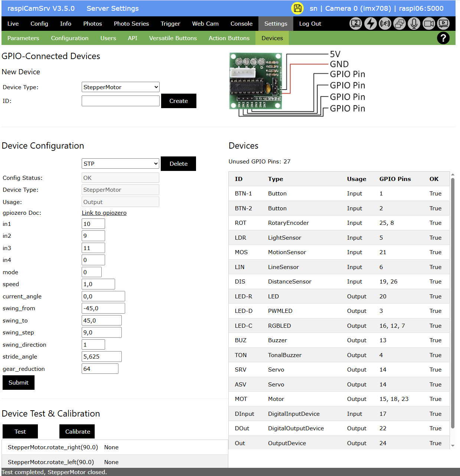The height and width of the screenshot is (476, 460).
Task: Click the new device ID input field
Action: pos(120,101)
